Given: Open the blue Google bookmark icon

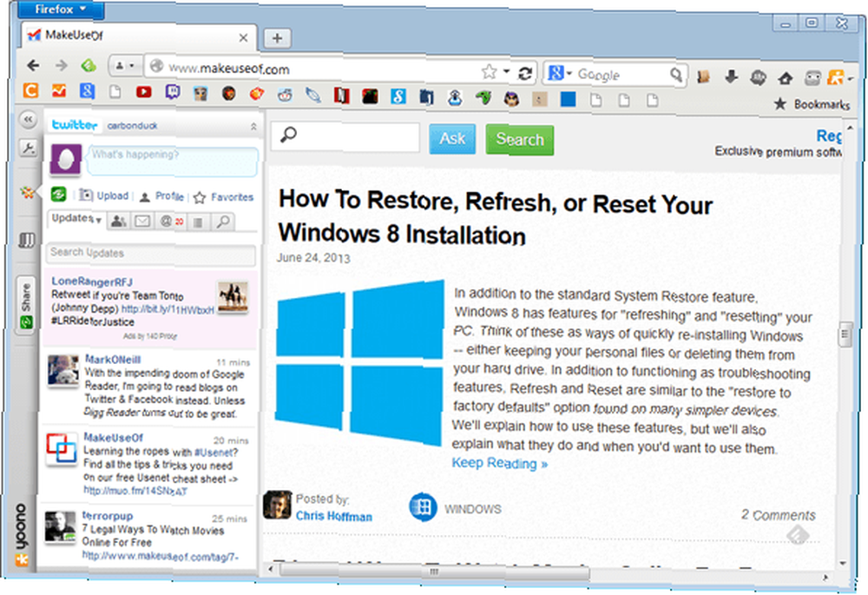Looking at the screenshot, I should pos(87,90).
